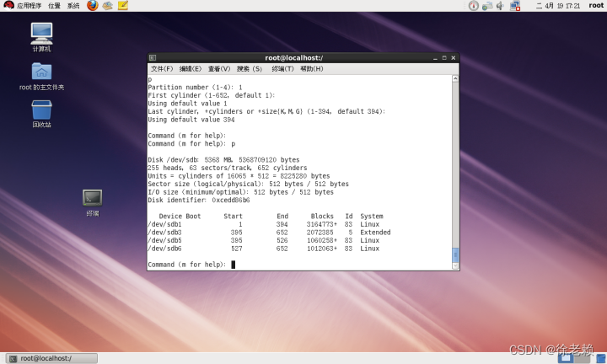Click the date and time clock
This screenshot has height=364, width=607.
pyautogui.click(x=558, y=5)
